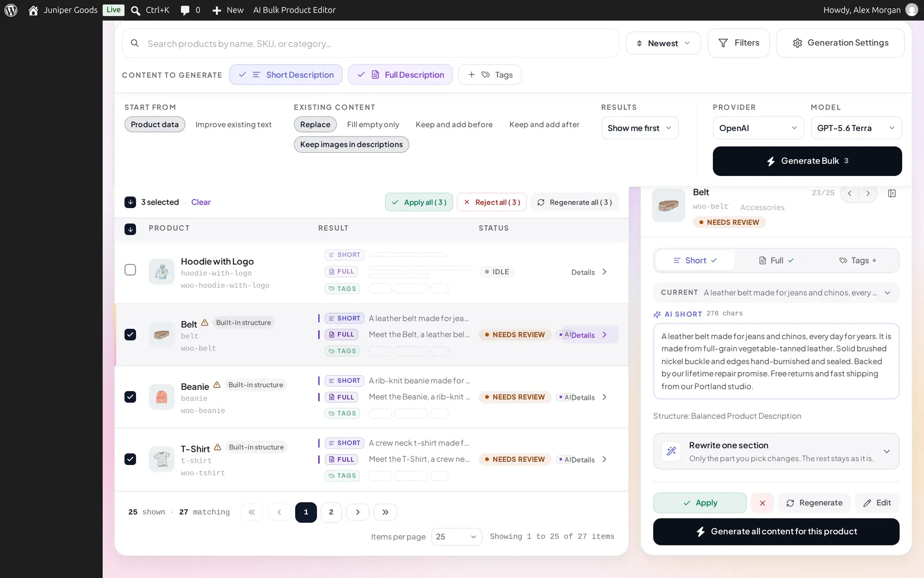
Task: Open the Newest sort dropdown
Action: (663, 43)
